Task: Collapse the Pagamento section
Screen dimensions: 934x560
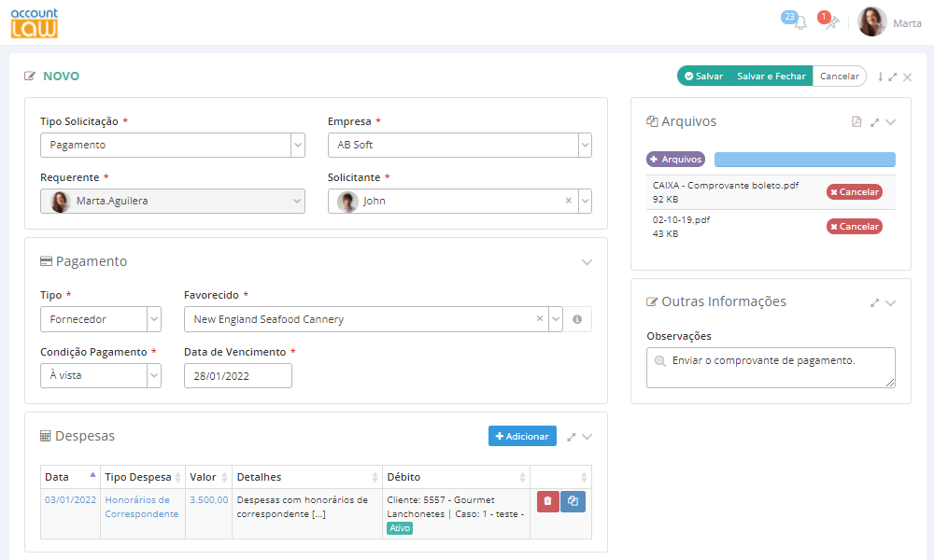Action: 587,262
